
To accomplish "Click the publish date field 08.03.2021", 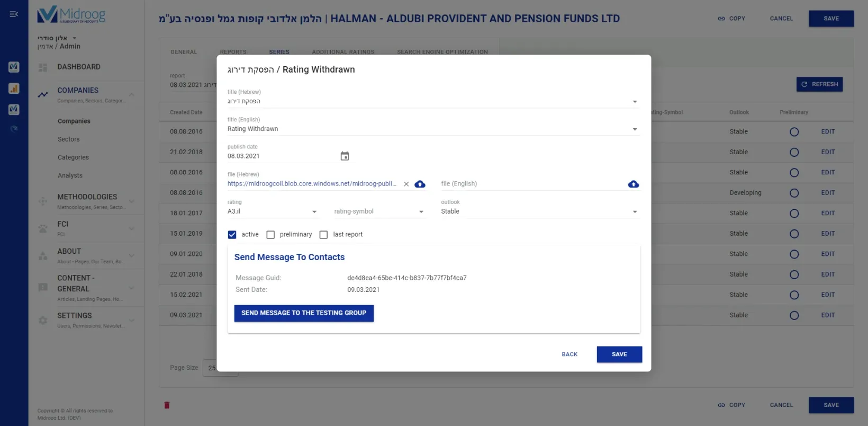I will click(x=282, y=156).
